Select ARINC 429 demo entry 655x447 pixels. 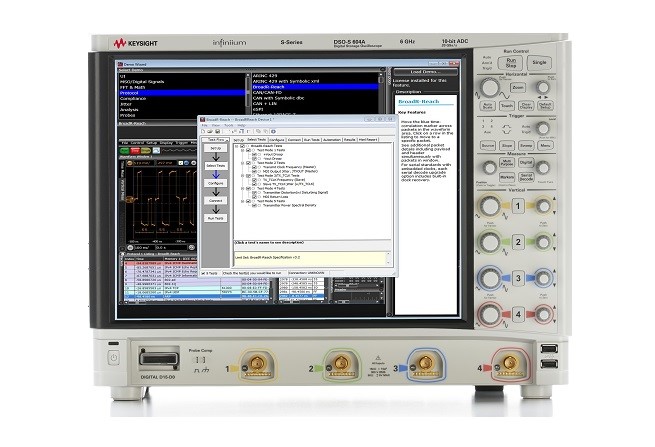click(315, 76)
